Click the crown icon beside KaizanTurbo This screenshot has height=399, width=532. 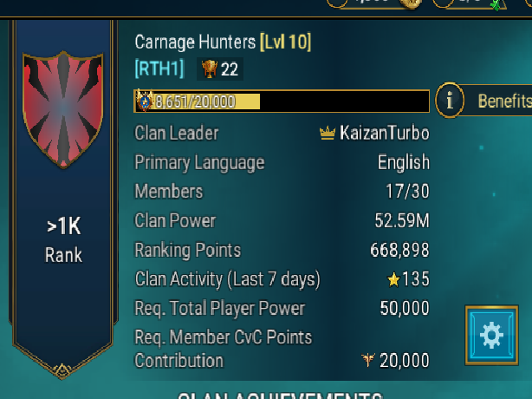pos(328,133)
